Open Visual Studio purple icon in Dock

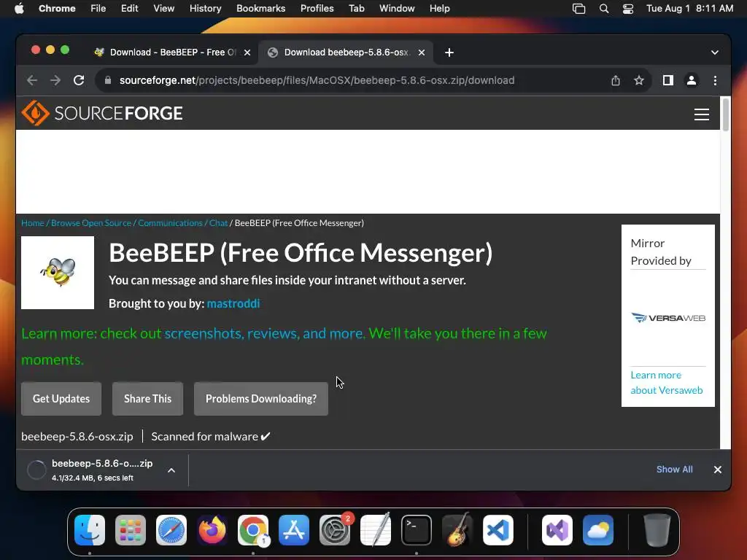(x=557, y=530)
